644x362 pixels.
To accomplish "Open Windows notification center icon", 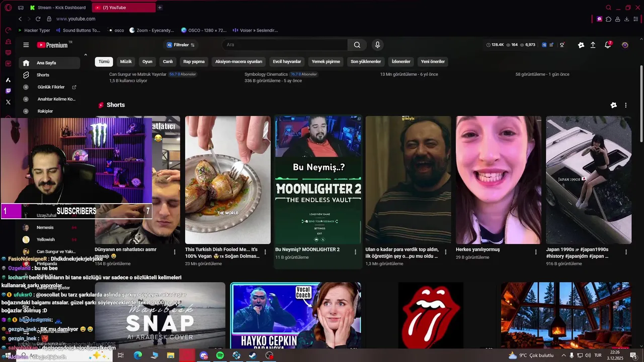I will 633,355.
